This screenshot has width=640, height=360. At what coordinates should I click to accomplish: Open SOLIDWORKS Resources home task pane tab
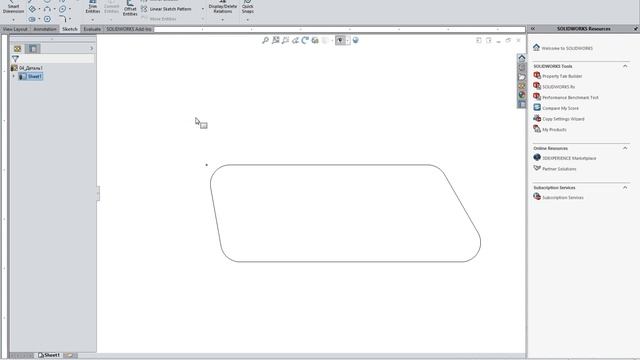(522, 58)
